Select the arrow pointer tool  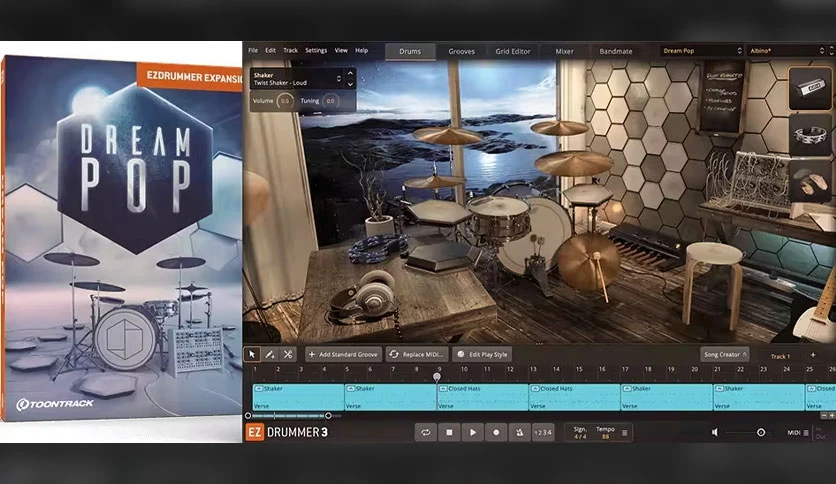[x=252, y=354]
